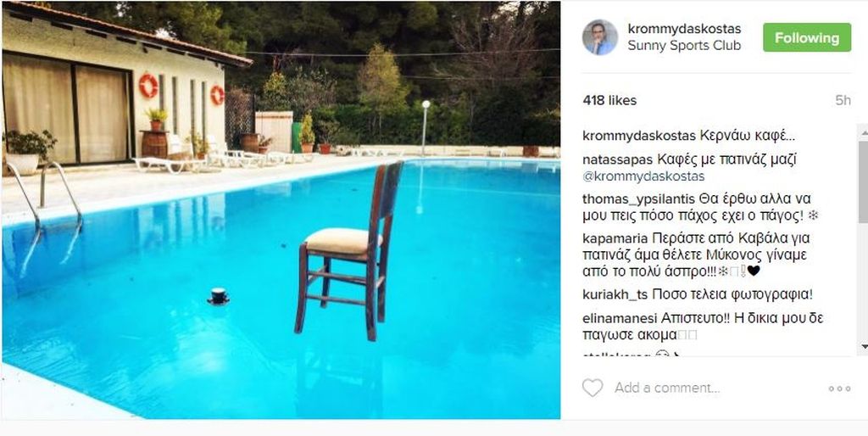The height and width of the screenshot is (436, 868).
Task: Open the Sunny Sports Club location
Action: (x=683, y=46)
